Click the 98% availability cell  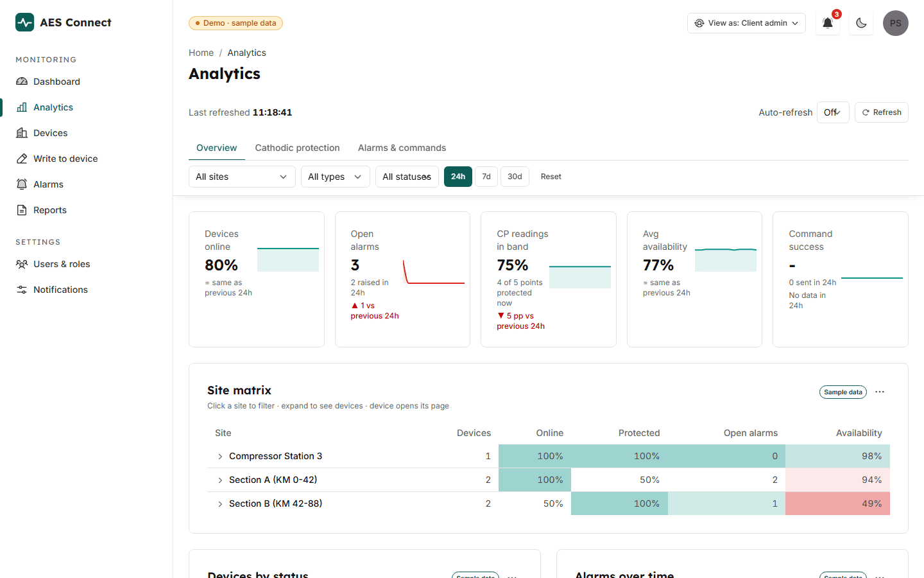837,456
